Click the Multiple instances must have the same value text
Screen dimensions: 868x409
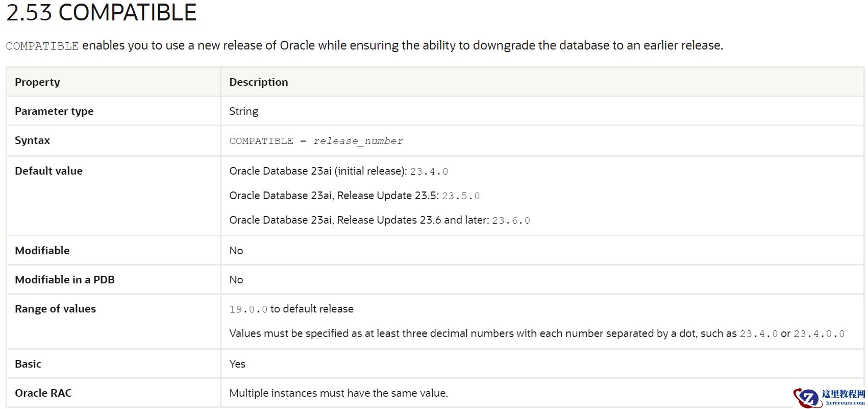pos(338,393)
